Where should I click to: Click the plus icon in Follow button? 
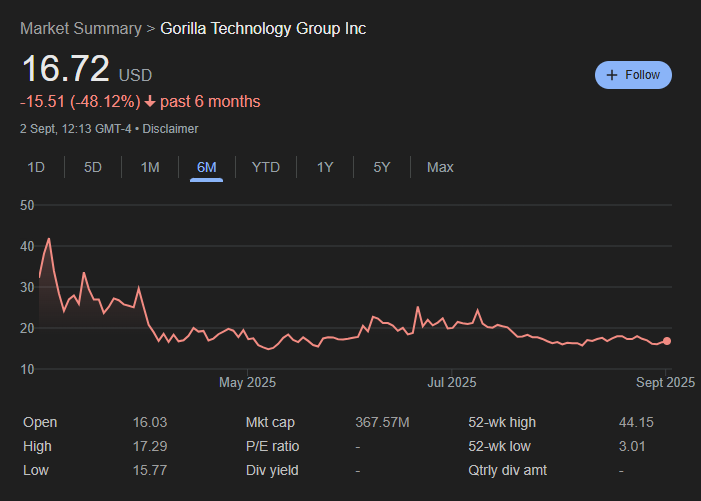click(x=612, y=75)
